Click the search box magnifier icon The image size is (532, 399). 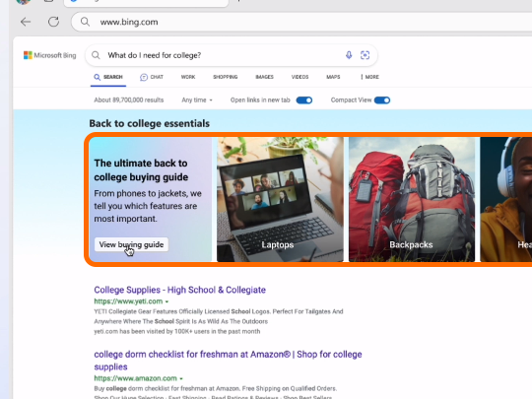[x=96, y=55]
